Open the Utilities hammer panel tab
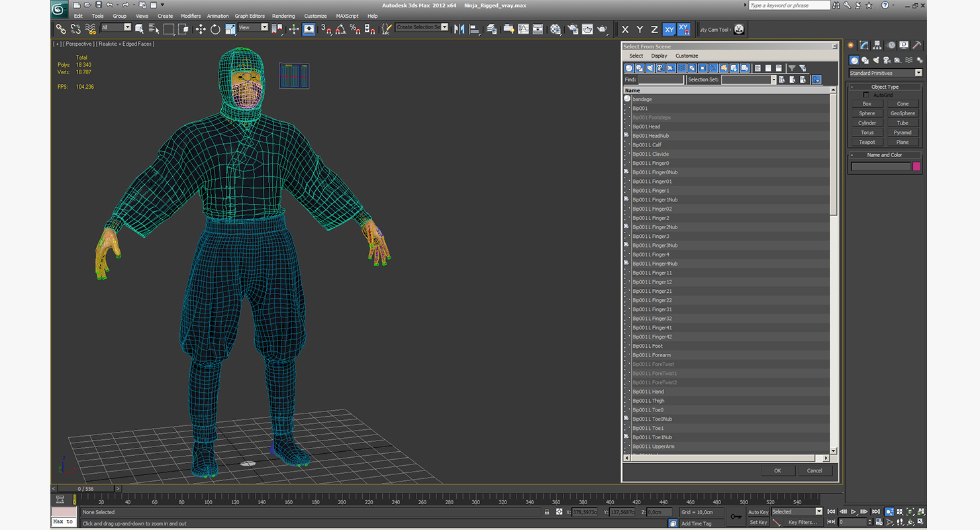Screen dimensions: 980x530 coord(917,45)
